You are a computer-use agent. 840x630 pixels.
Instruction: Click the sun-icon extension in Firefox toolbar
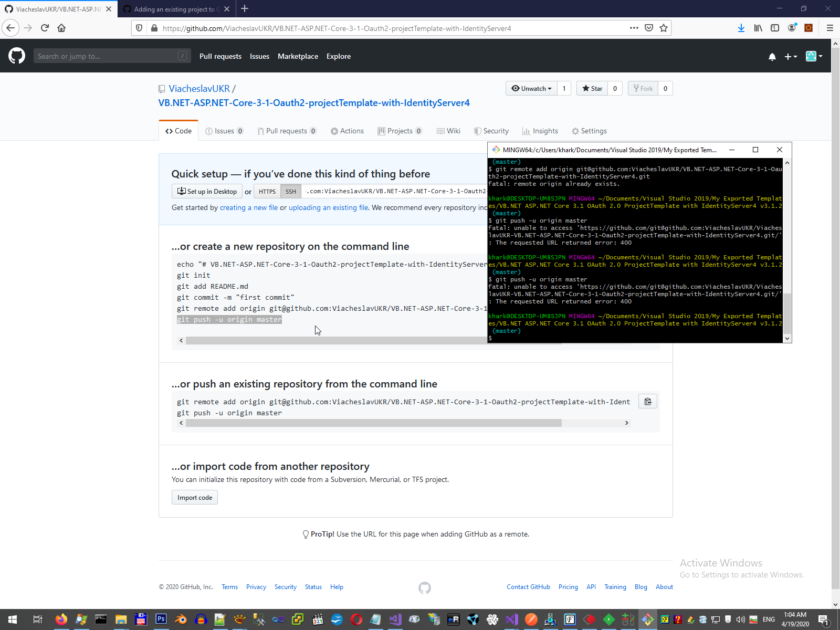click(x=808, y=28)
